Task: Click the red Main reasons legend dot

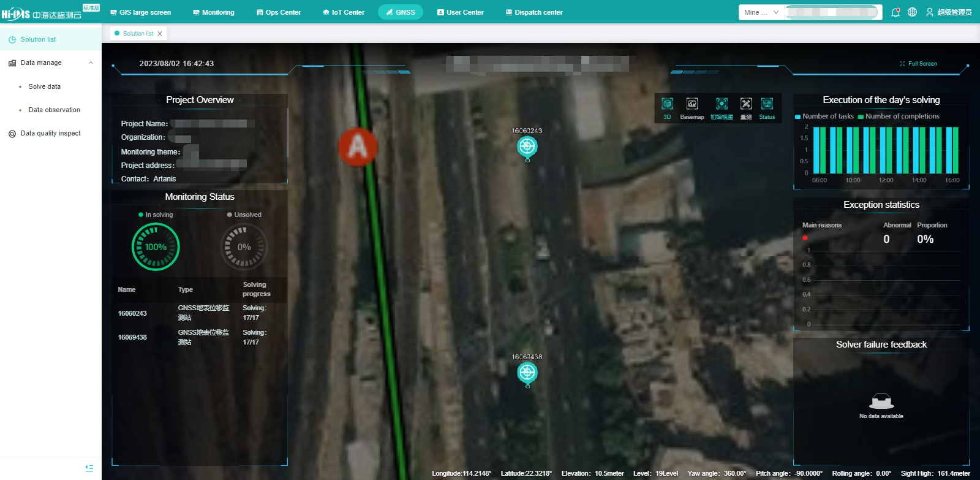Action: pyautogui.click(x=805, y=238)
